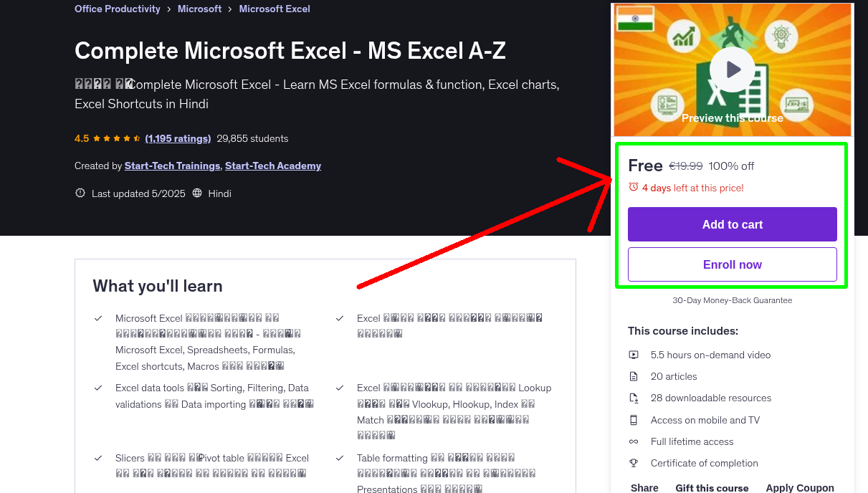Click the This course includes heading
This screenshot has height=493, width=868.
click(x=683, y=331)
